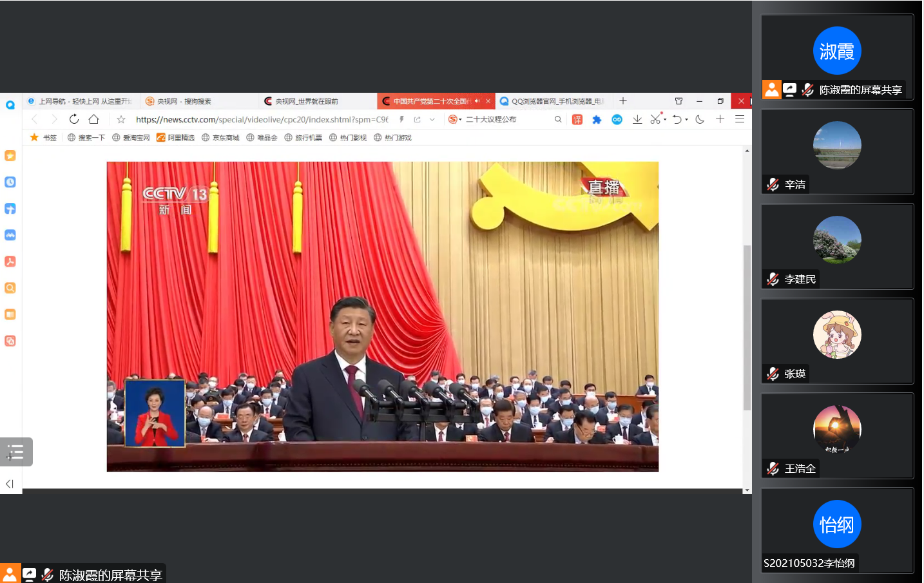Image resolution: width=924 pixels, height=583 pixels.
Task: Open the red translate extension icon
Action: [577, 119]
